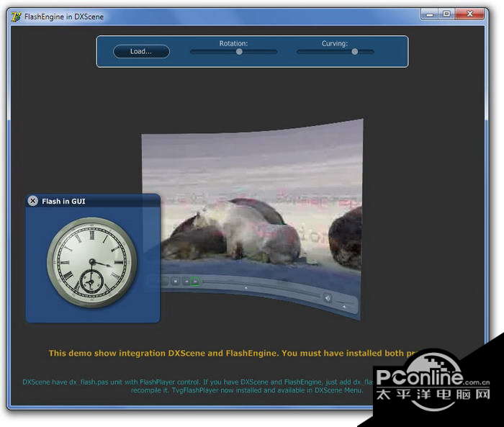This screenshot has height=427, width=504.
Task: Click the 'Curving:' label
Action: 335,43
